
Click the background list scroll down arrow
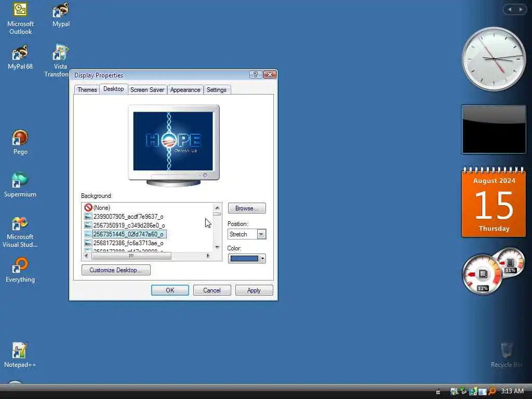coord(217,247)
